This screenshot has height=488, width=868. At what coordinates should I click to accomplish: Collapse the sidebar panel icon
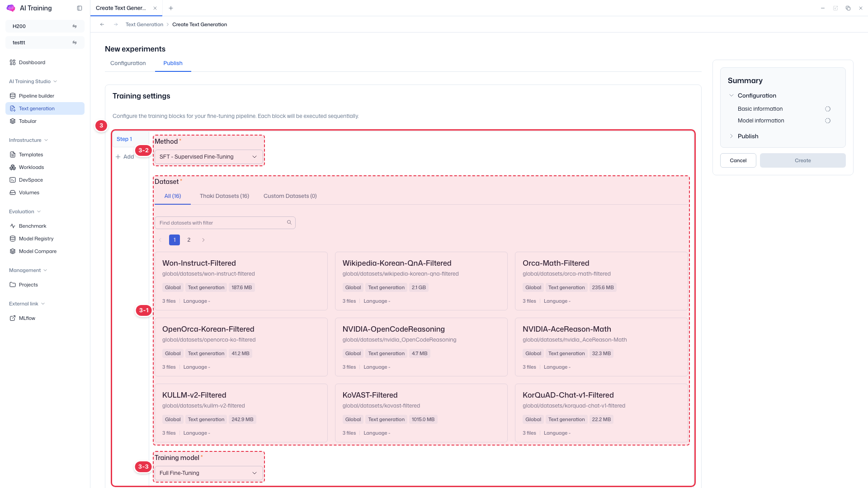pos(80,8)
